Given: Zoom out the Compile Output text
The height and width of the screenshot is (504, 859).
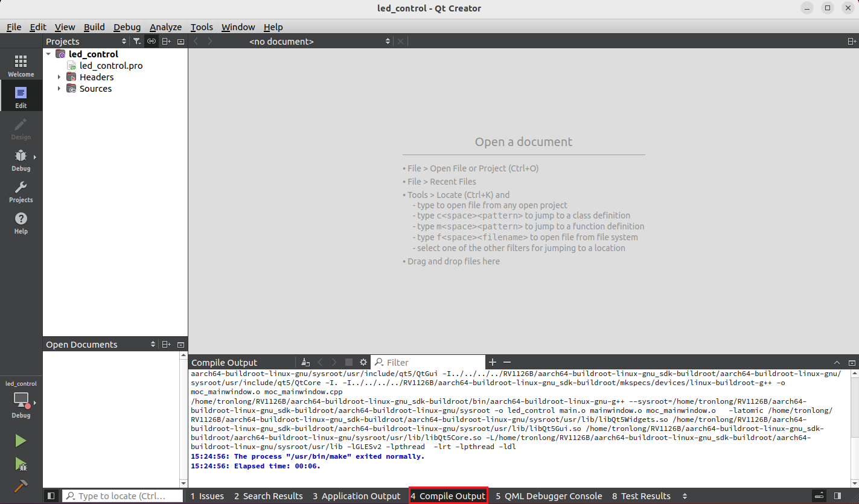Looking at the screenshot, I should [507, 362].
